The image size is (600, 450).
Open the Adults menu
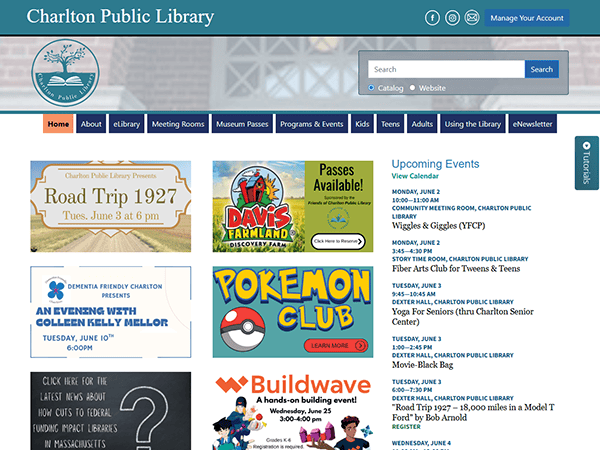click(422, 124)
